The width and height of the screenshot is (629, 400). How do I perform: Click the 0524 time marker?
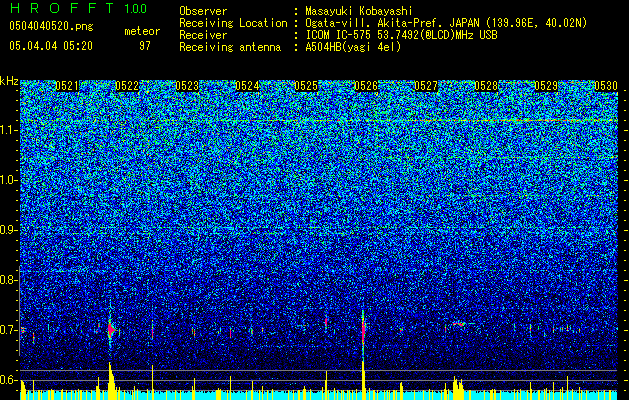247,86
